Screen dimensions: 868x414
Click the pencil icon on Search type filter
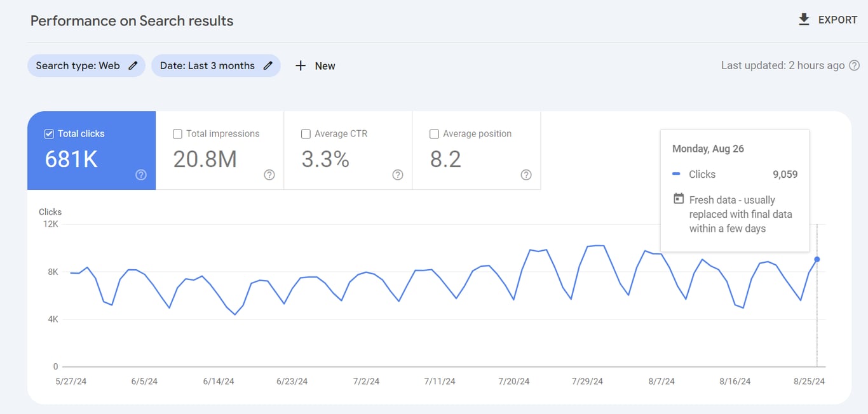pos(133,65)
